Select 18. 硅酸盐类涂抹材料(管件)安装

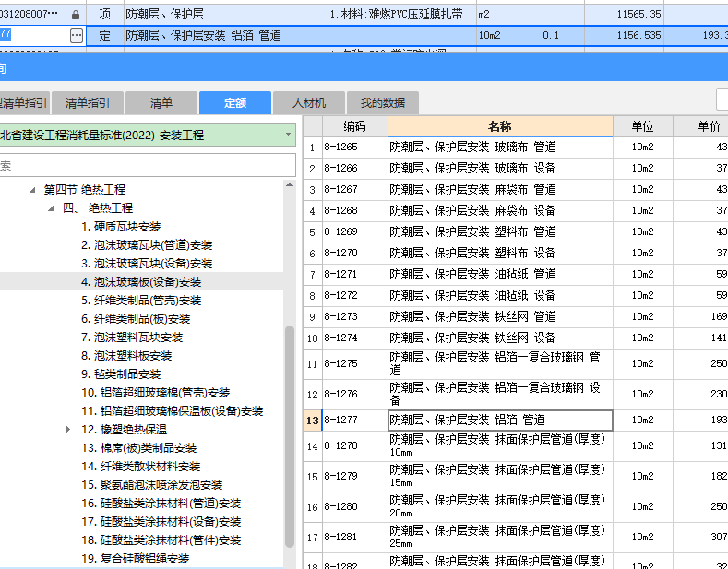coord(161,540)
